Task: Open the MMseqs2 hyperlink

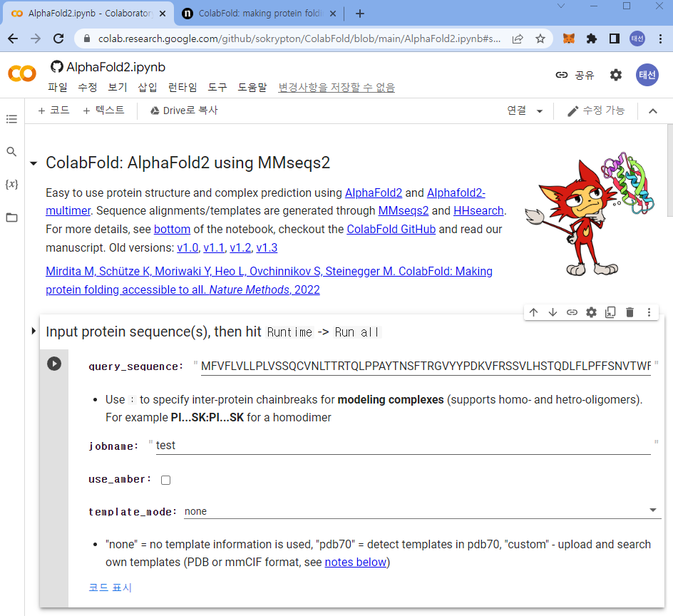Action: coord(403,211)
